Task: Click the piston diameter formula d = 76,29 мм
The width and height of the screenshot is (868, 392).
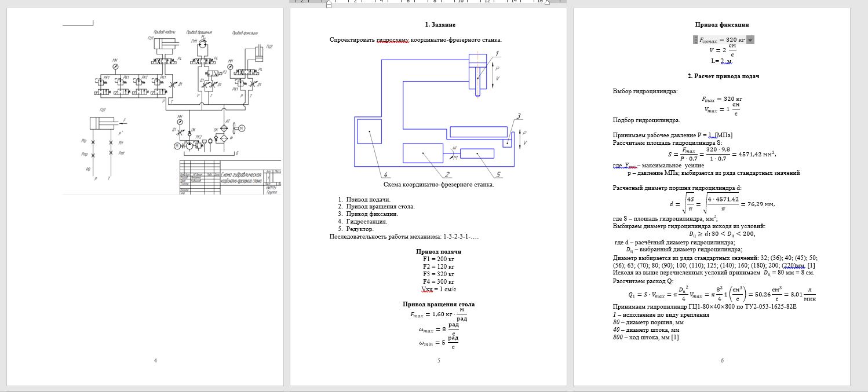Action: click(722, 204)
